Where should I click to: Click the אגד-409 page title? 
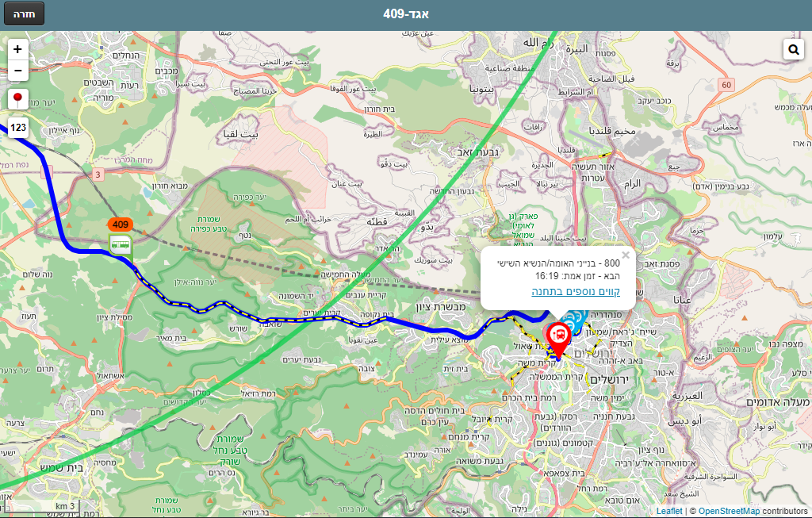tap(406, 13)
